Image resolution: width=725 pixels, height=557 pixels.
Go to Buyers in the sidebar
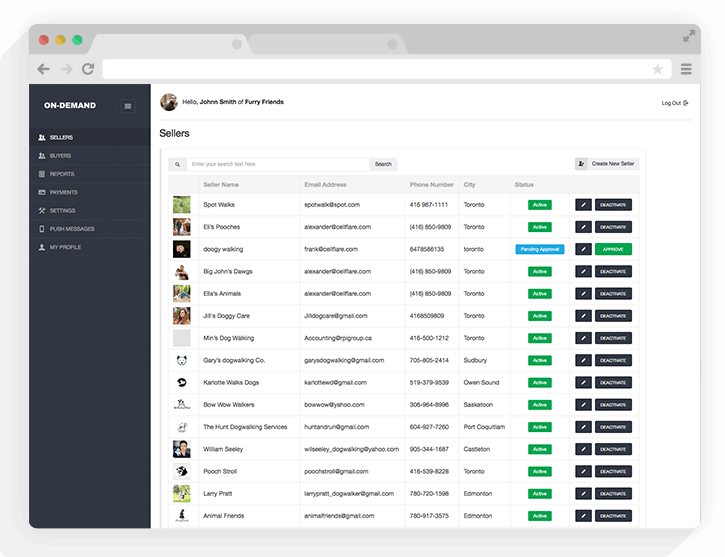[x=60, y=156]
